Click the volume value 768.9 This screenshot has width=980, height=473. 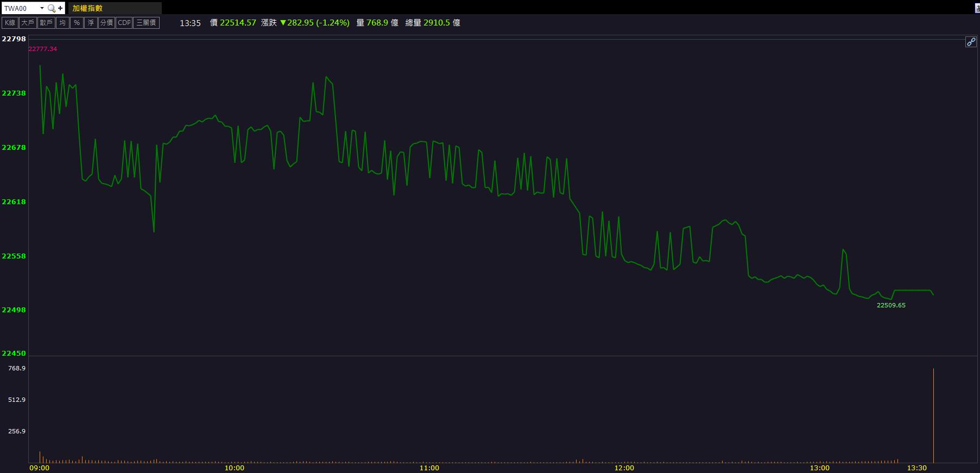coord(377,23)
